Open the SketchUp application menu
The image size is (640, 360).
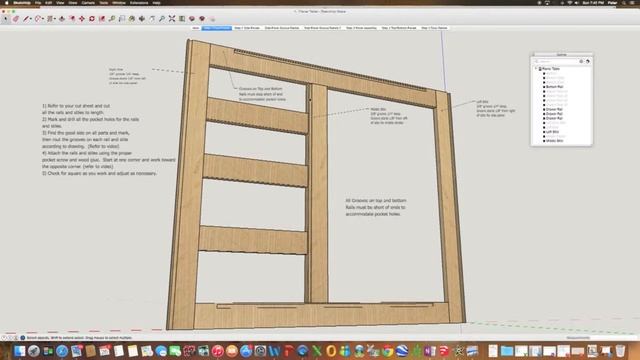point(22,3)
